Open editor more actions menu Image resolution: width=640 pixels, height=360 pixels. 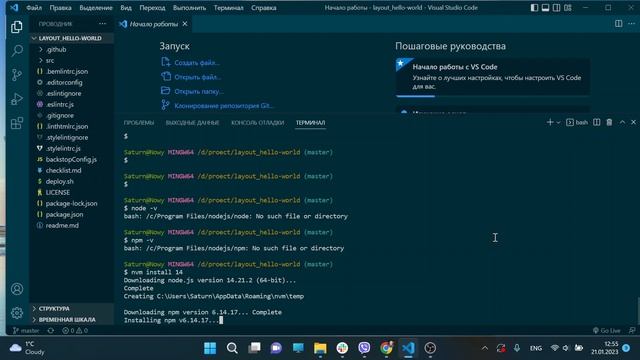click(x=631, y=24)
